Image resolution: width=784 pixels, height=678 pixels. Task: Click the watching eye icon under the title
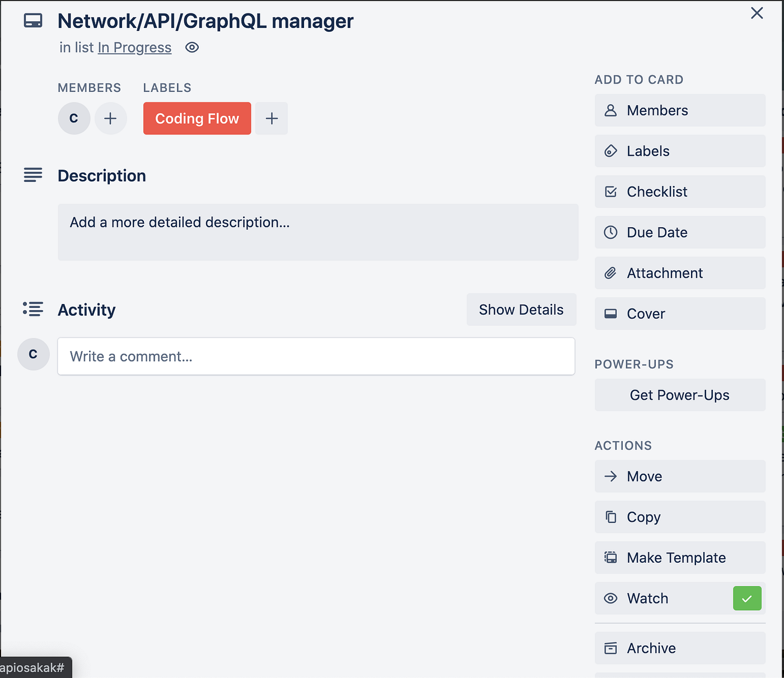(x=192, y=48)
